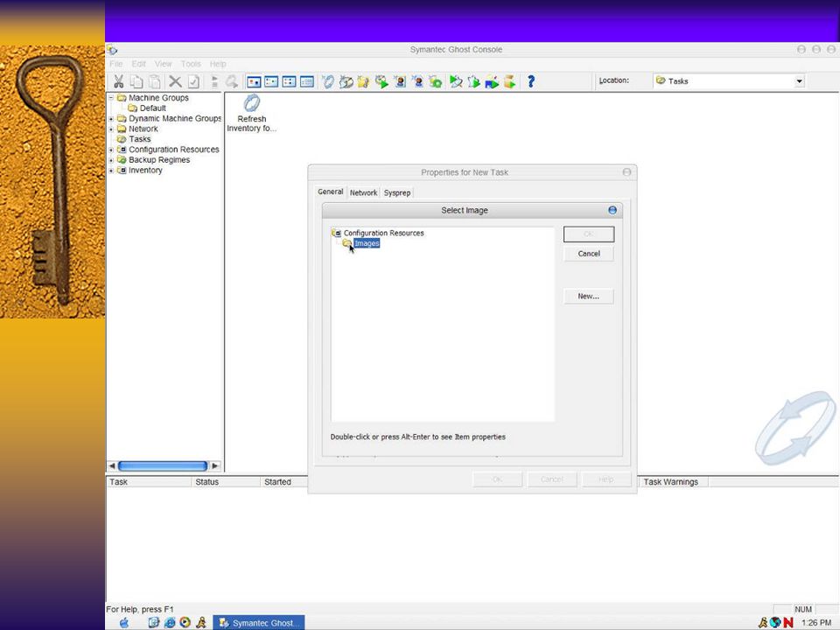This screenshot has width=840, height=630.
Task: Expand the Configuration Resources tree node
Action: 111,150
